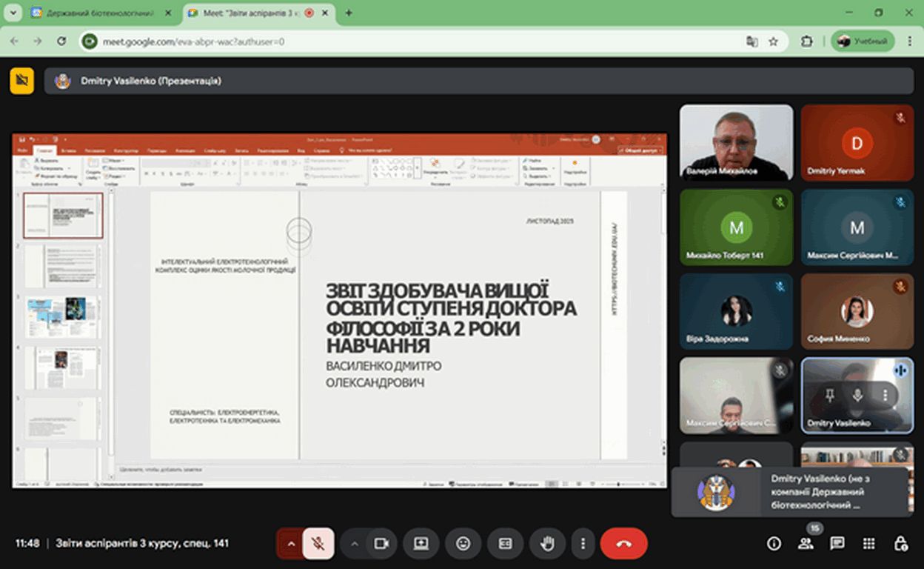
Task: Select Валерій Михайлов's video tile
Action: 736,142
